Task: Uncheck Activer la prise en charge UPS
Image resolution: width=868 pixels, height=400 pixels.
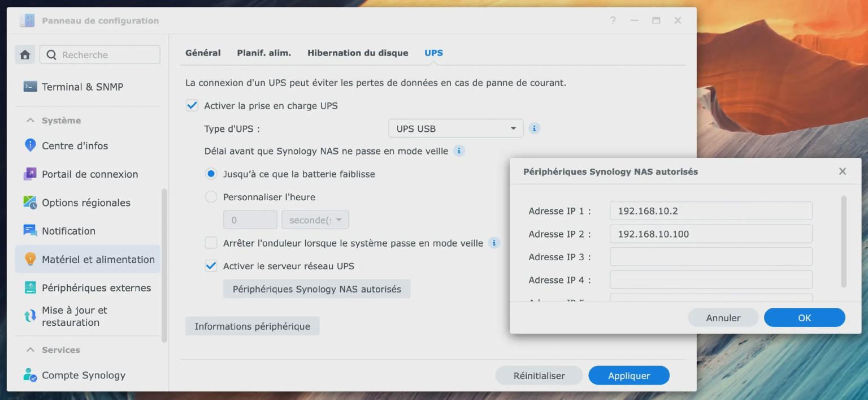Action: click(x=192, y=106)
